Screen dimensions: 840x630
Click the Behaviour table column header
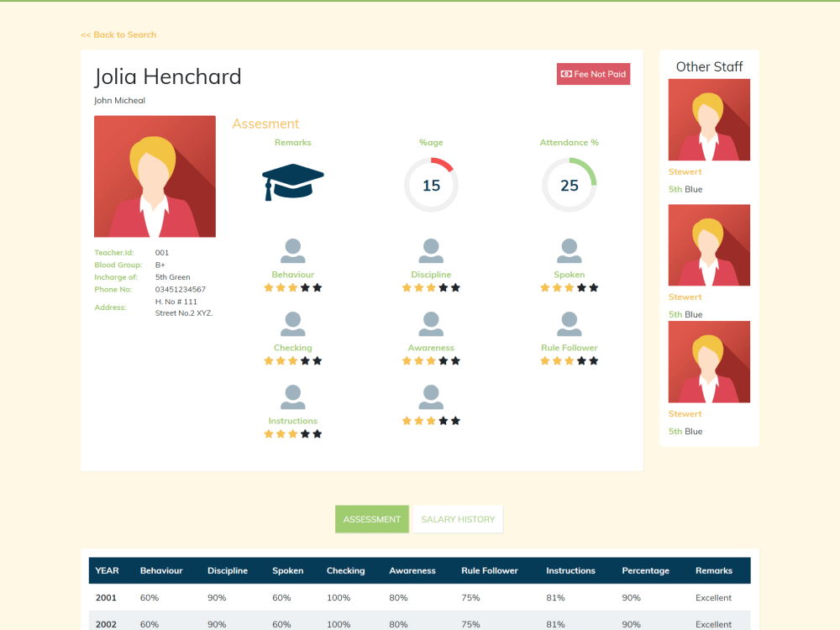click(161, 570)
